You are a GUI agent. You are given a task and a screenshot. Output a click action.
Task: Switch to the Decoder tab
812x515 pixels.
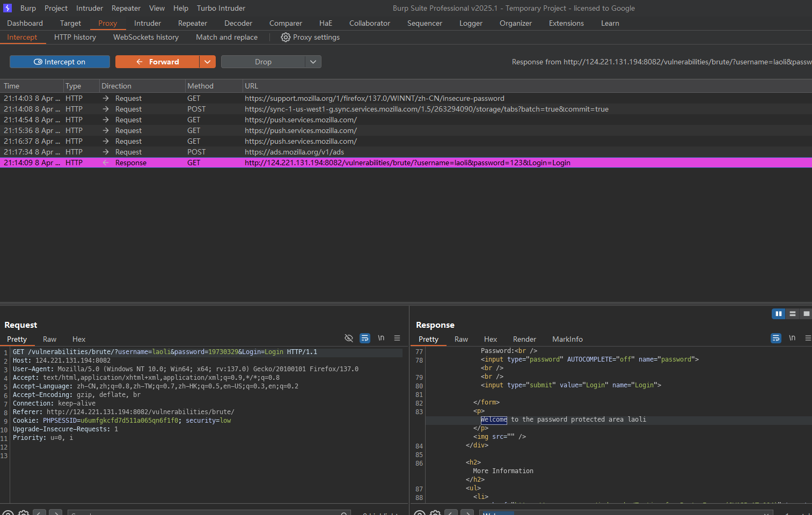click(238, 23)
